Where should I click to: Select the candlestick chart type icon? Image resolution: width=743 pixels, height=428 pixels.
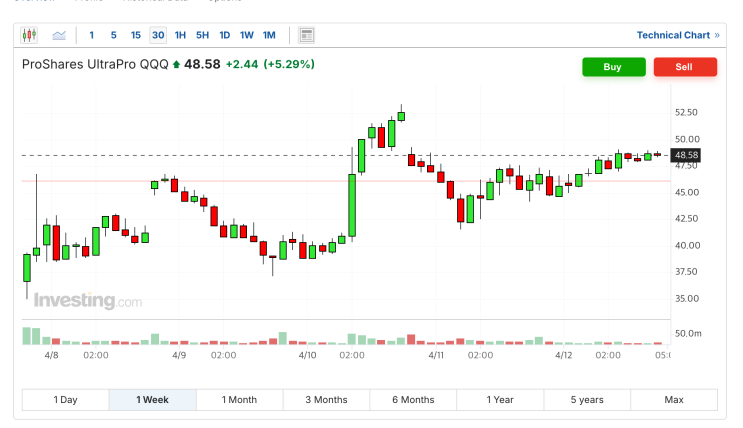pos(29,35)
